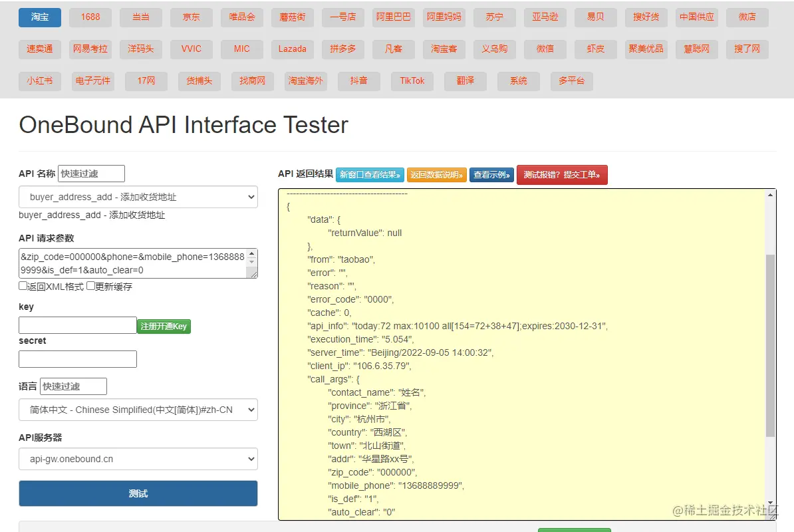Select the 速卖通 tab
The image size is (794, 532).
point(39,49)
